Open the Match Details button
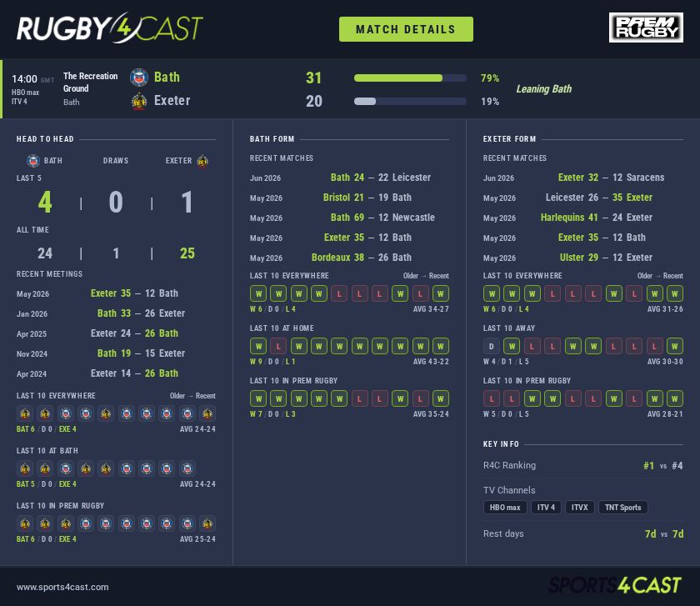 pyautogui.click(x=406, y=29)
